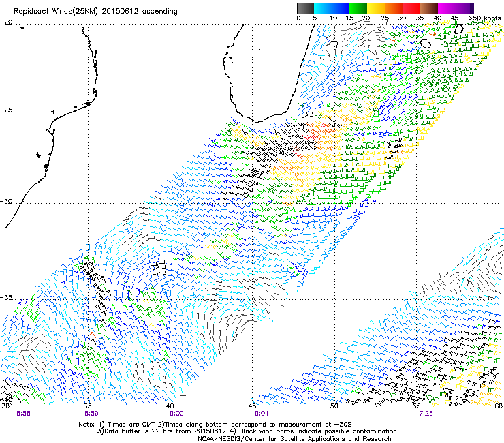Image resolution: width=504 pixels, height=443 pixels.
Task: Click the purple '8:59' pass time
Action: coord(91,414)
